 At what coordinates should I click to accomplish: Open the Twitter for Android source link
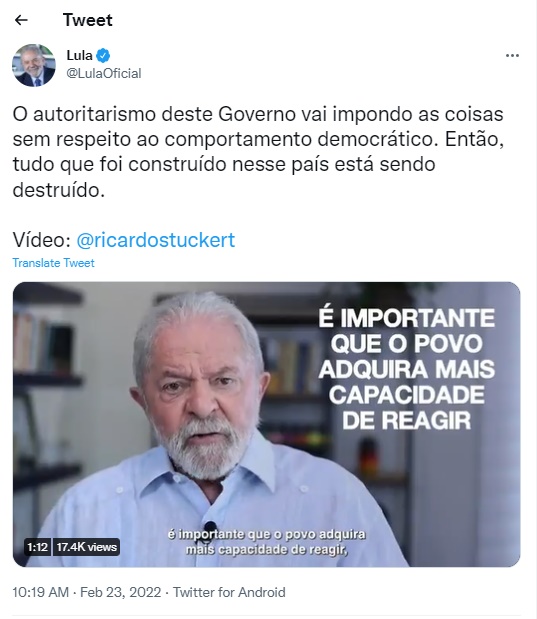(229, 593)
